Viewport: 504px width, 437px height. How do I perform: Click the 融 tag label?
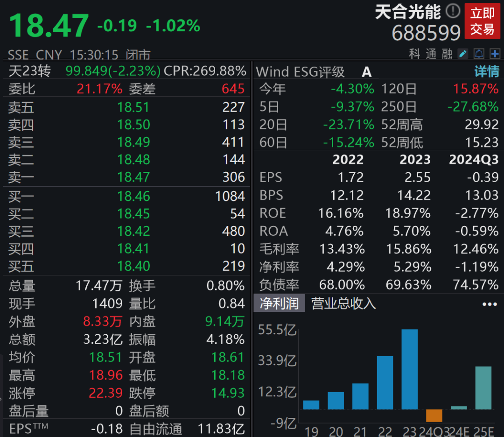447,54
